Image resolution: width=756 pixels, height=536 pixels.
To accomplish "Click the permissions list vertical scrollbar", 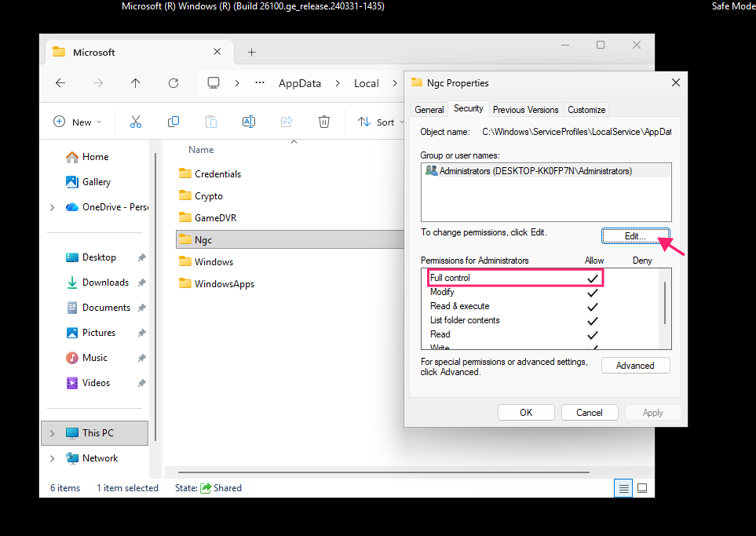I will coord(665,303).
